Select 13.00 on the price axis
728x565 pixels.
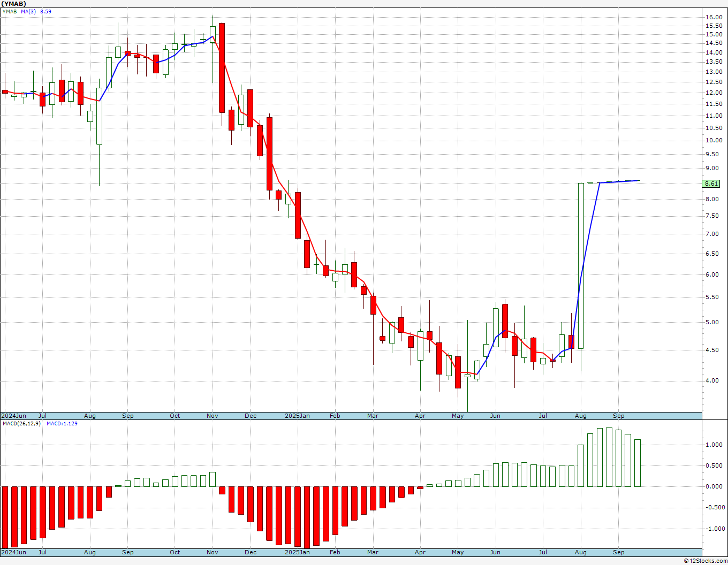714,72
